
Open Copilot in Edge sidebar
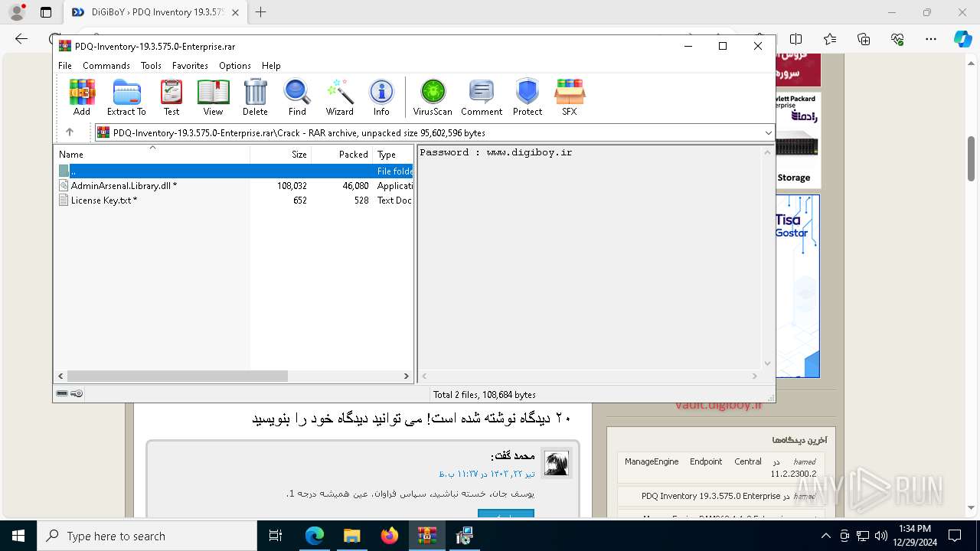coord(962,39)
